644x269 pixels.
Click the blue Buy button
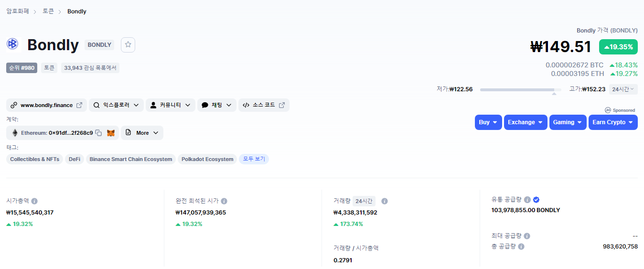pyautogui.click(x=488, y=122)
